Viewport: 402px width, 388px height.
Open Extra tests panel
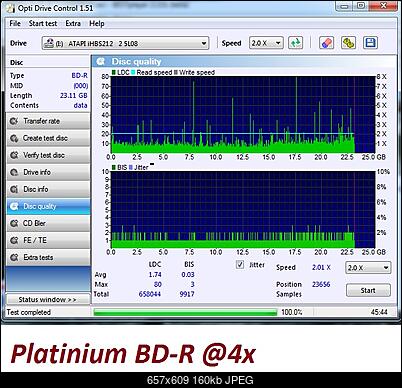[48, 257]
